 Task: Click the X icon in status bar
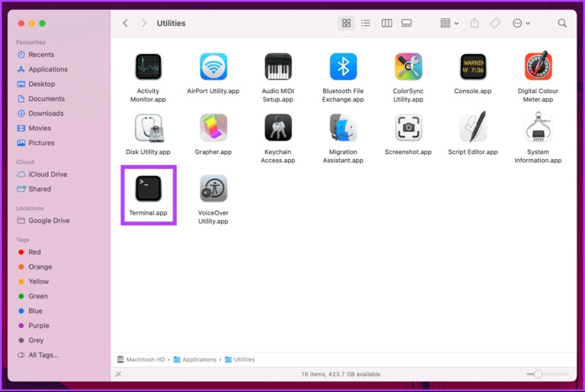pyautogui.click(x=119, y=374)
